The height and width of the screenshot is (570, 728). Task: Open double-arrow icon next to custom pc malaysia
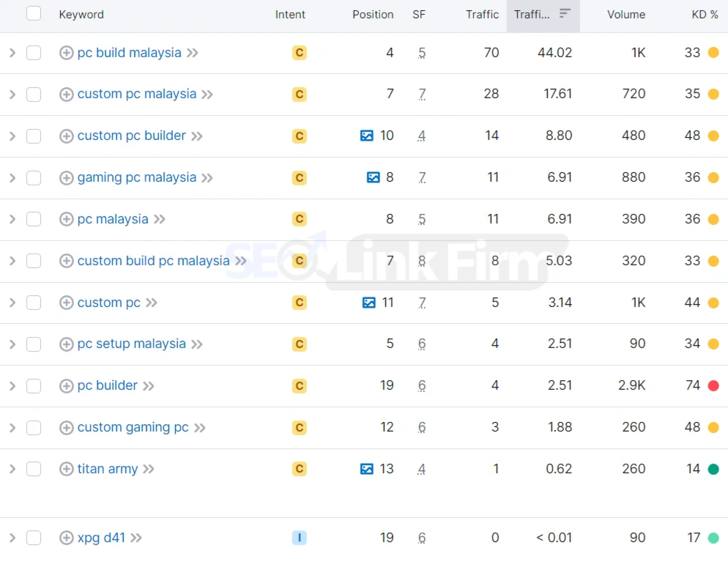click(207, 95)
